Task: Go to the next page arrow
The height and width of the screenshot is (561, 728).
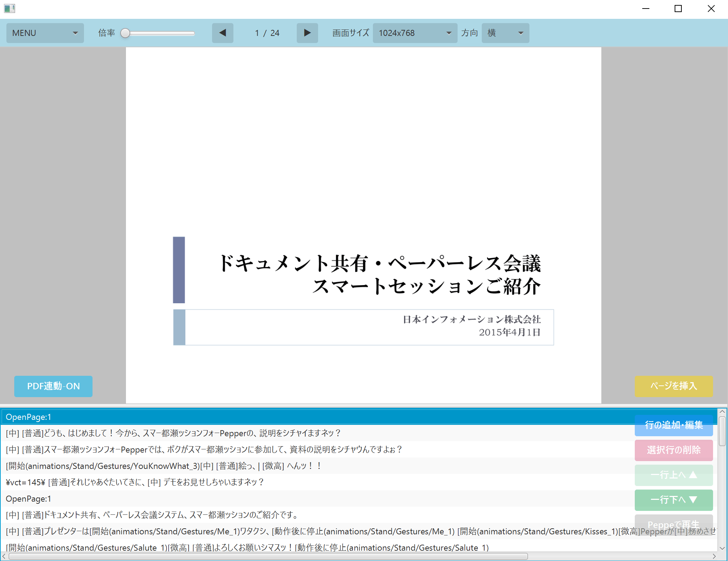Action: (x=307, y=33)
